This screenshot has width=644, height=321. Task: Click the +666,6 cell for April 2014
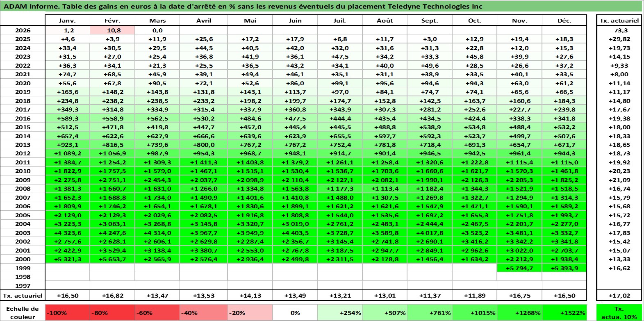click(x=204, y=136)
